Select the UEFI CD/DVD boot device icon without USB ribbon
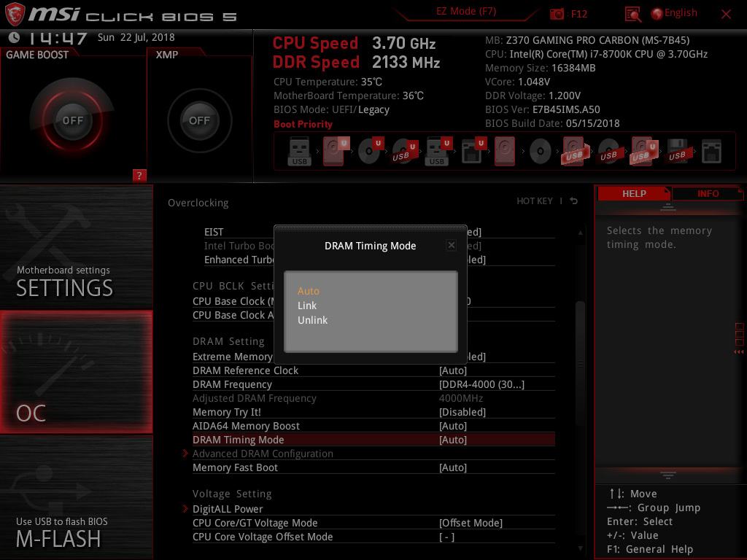The width and height of the screenshot is (747, 560). point(371,152)
